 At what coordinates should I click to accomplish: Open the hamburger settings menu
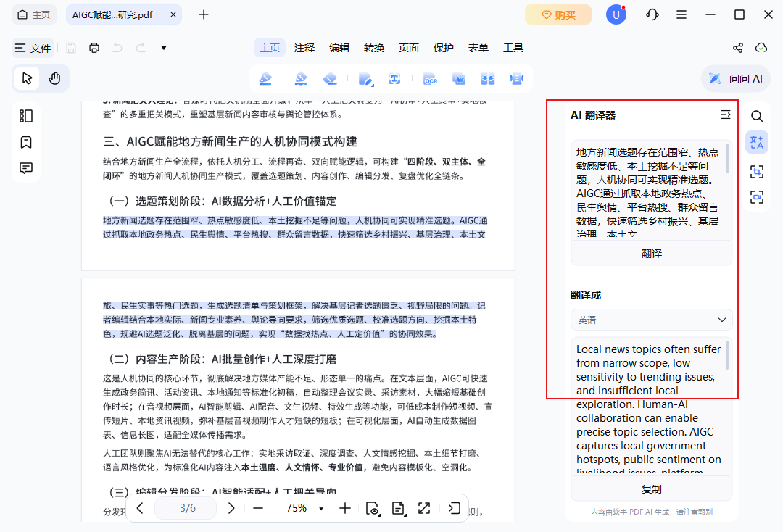(x=681, y=14)
